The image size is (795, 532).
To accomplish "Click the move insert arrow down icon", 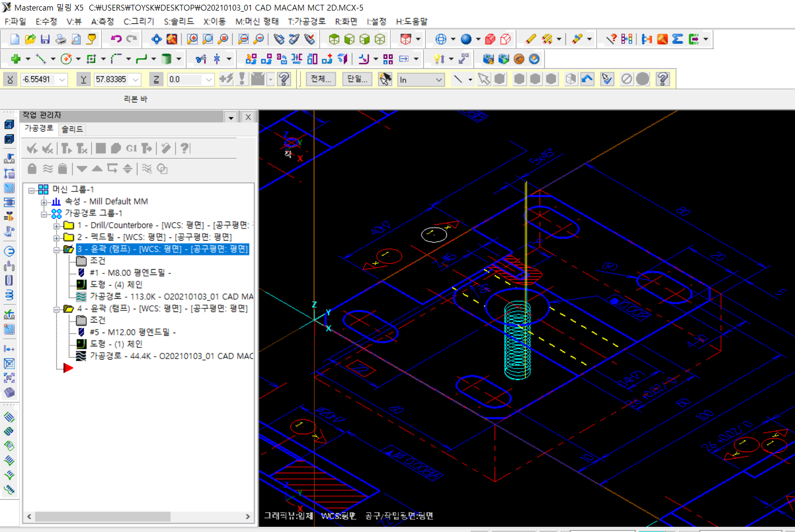I will [82, 169].
